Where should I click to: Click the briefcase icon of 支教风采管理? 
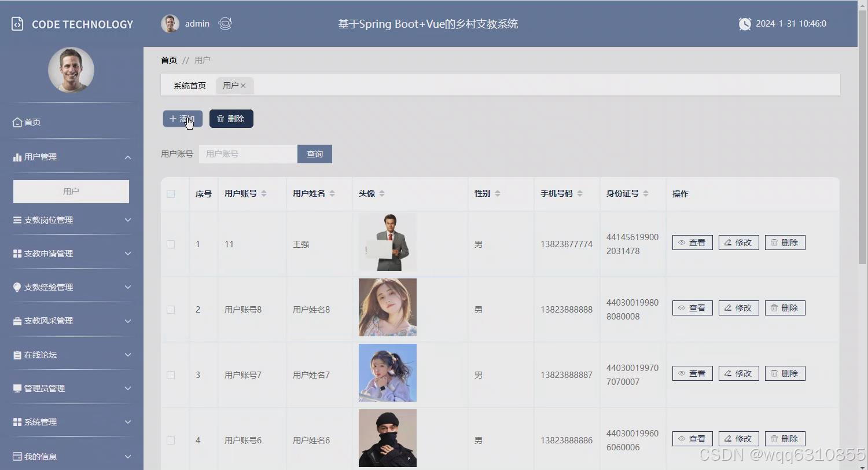17,321
